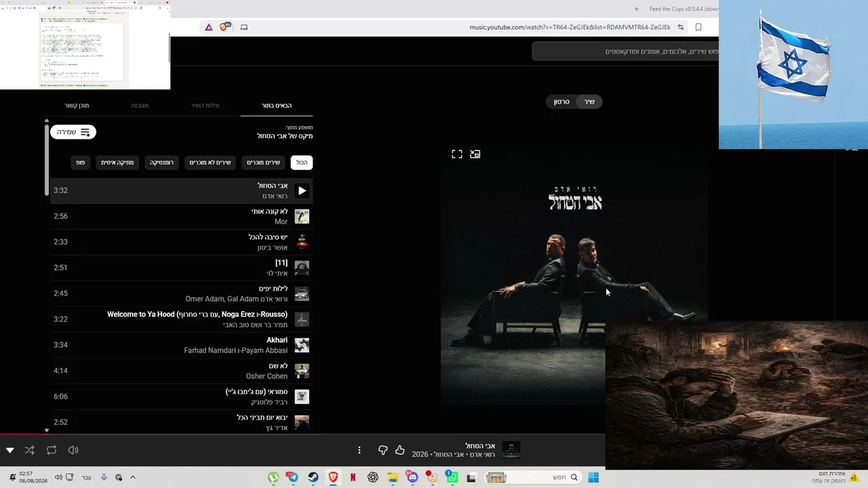868x488 pixels.
Task: Save the queue with the שמירה button
Action: [73, 132]
